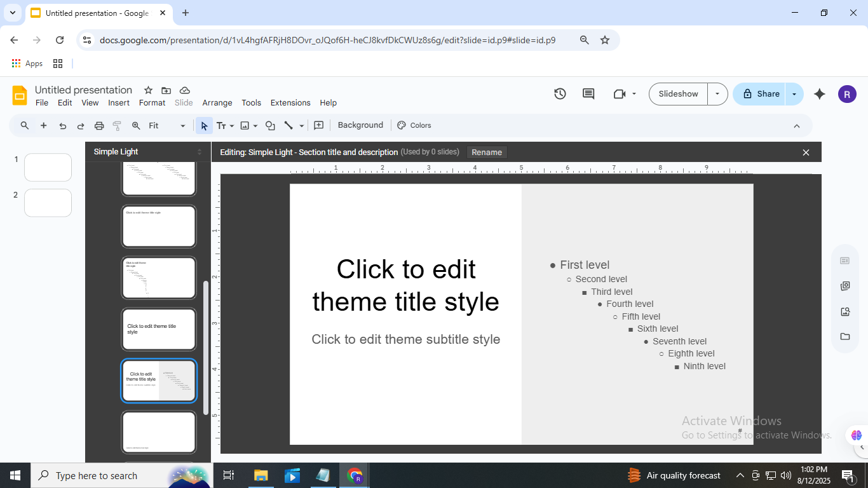Image resolution: width=868 pixels, height=488 pixels.
Task: Open the Insert menu
Action: (119, 103)
